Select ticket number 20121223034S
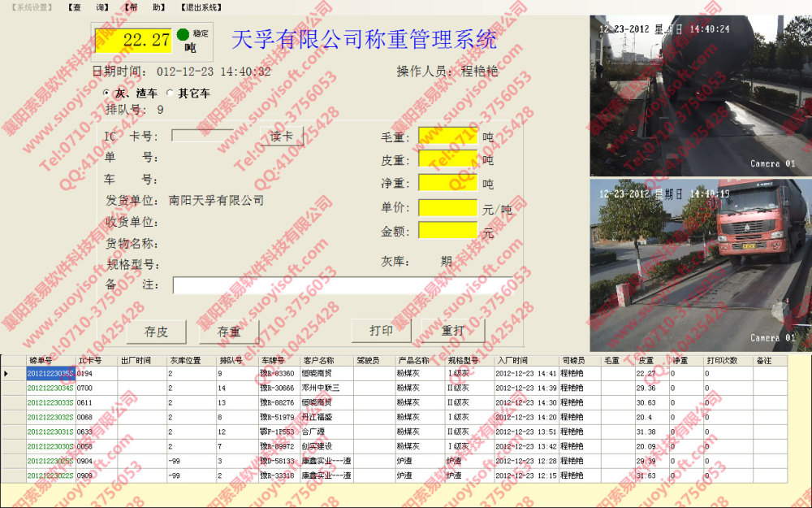Screen dimensions: 812x508 [x=50, y=388]
